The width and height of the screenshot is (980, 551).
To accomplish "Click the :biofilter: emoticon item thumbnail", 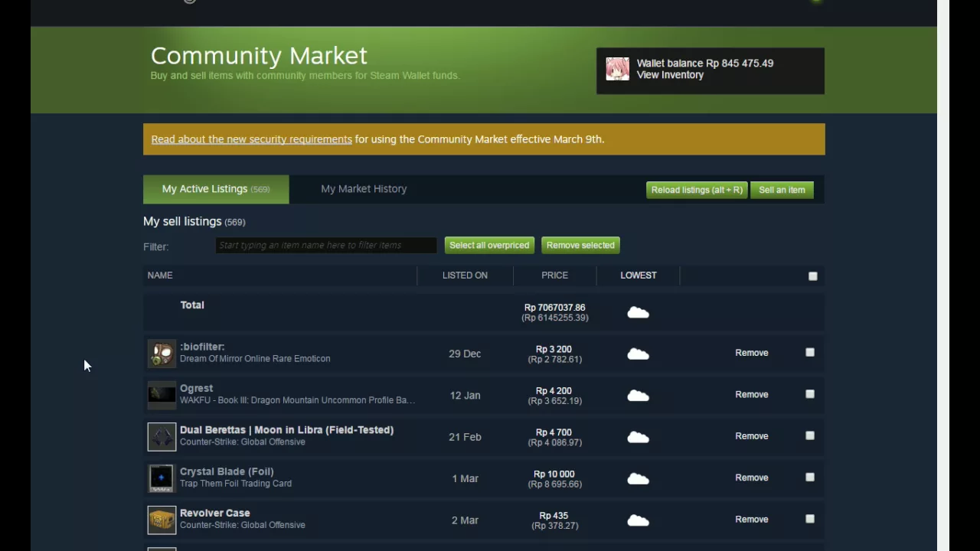I will coord(162,354).
